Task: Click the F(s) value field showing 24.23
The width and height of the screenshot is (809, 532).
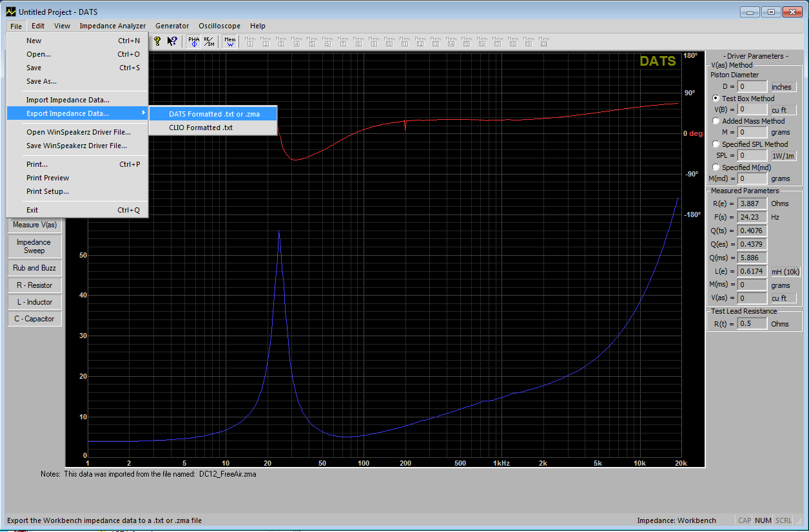Action: (x=752, y=217)
